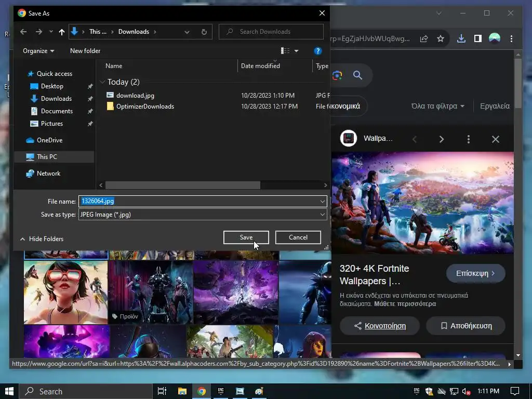Select OptimizerDownloads folder

coord(145,107)
